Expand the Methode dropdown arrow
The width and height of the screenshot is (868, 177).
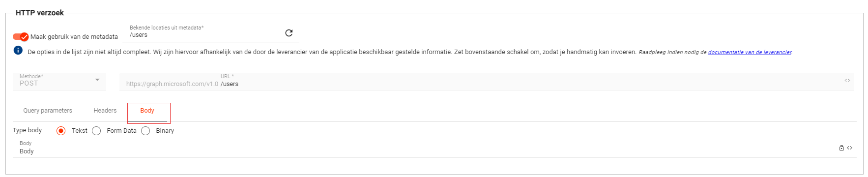coord(97,80)
